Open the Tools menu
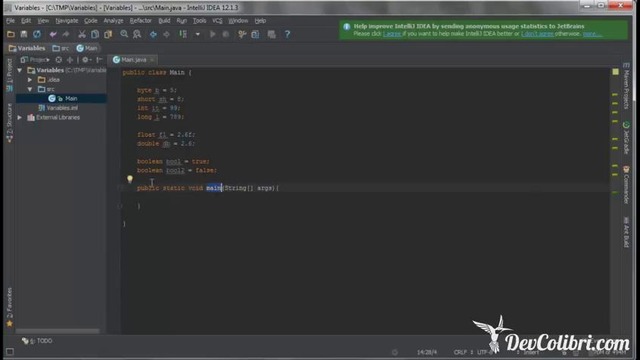The height and width of the screenshot is (360, 640). pos(199,20)
